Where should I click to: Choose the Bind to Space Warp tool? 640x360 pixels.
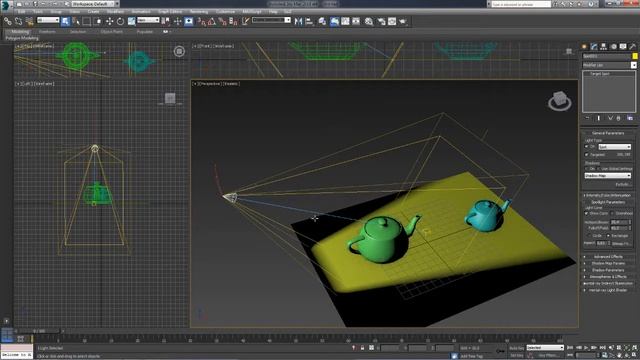[29, 21]
